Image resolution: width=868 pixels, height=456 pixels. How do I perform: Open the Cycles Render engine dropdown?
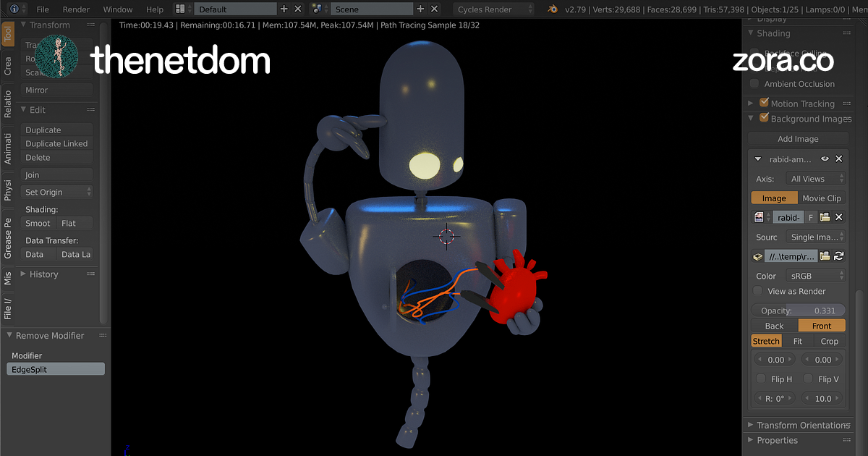(x=497, y=9)
